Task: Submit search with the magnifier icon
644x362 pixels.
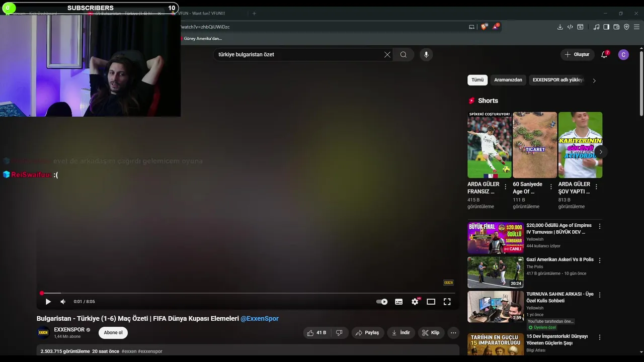Action: 404,55
